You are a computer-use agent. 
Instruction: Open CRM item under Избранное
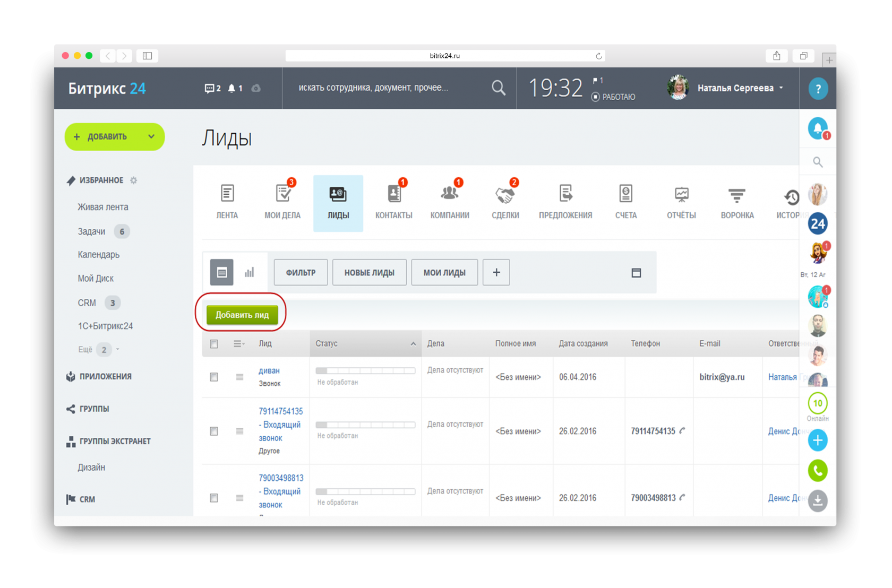(87, 302)
